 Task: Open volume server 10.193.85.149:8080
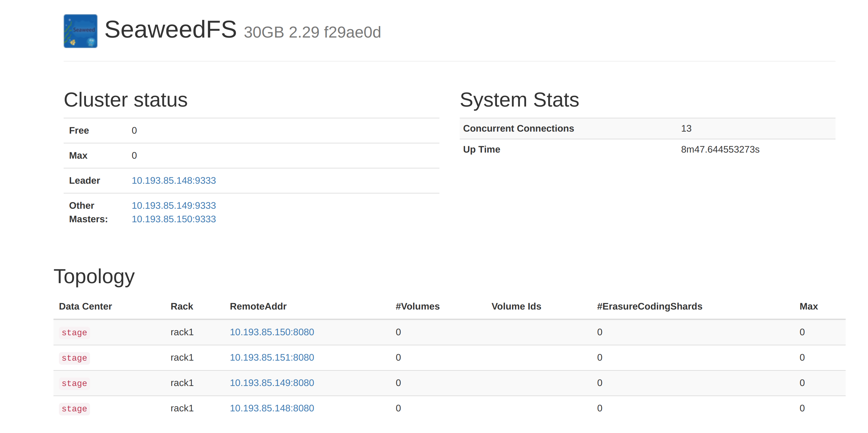click(x=272, y=383)
